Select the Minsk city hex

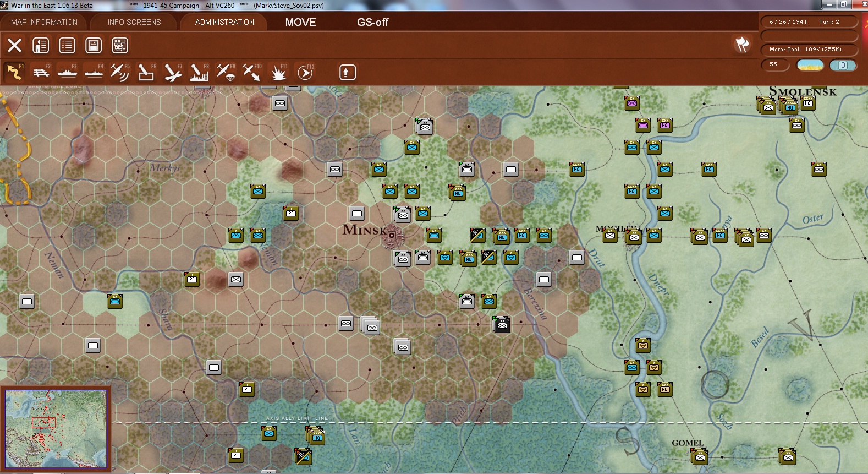[392, 235]
